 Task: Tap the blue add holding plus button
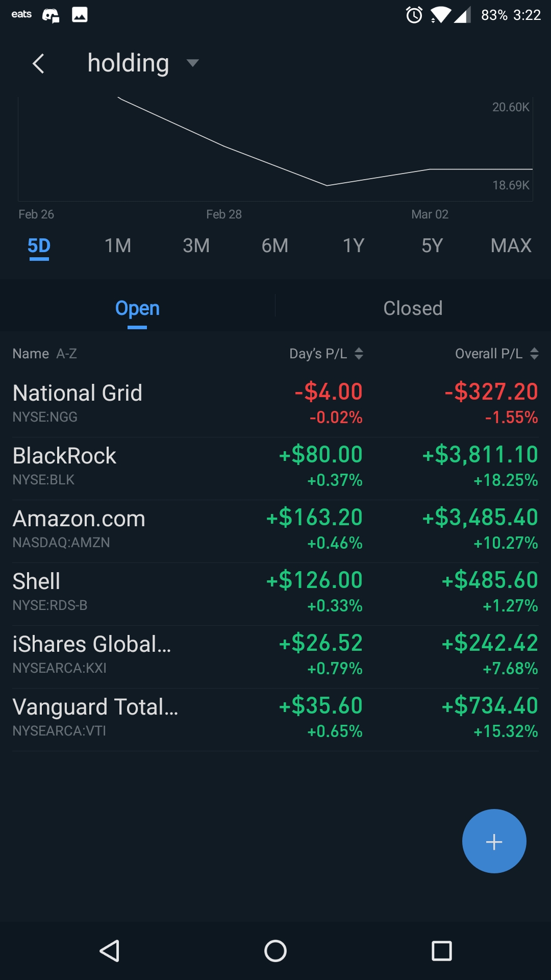point(494,841)
